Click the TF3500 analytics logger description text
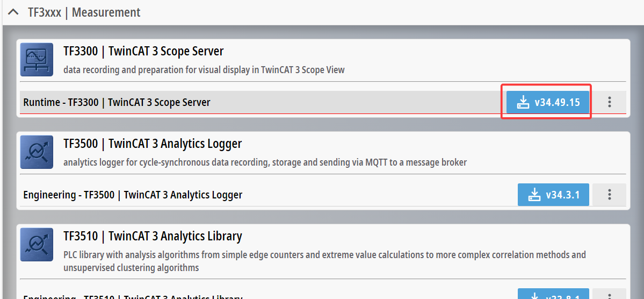 [x=265, y=162]
